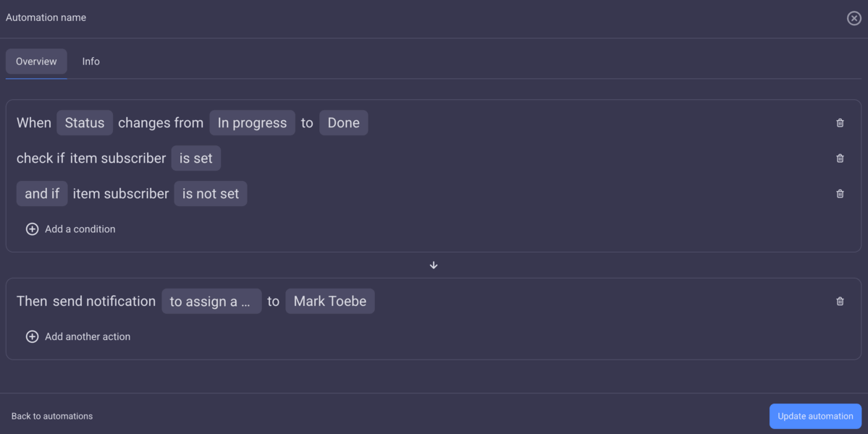Delete the 'and if' condition row

[840, 193]
